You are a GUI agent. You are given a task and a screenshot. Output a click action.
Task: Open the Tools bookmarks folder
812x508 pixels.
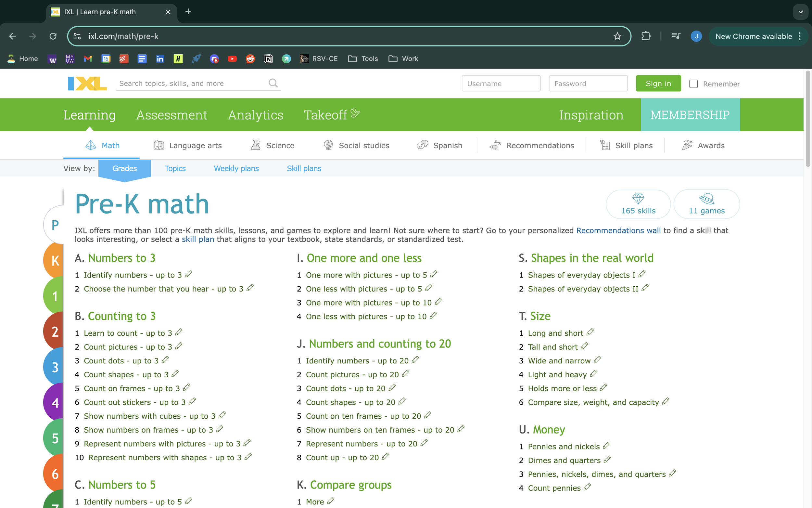tap(363, 59)
